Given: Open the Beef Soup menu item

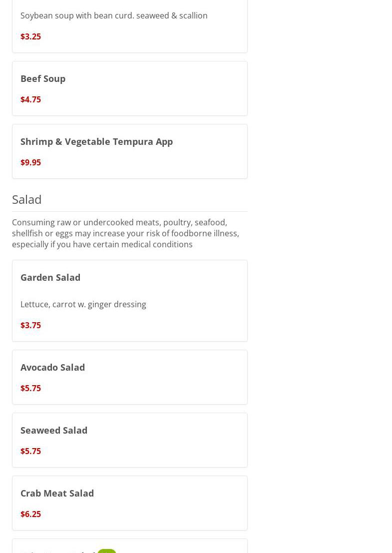Looking at the screenshot, I should pyautogui.click(x=43, y=78).
